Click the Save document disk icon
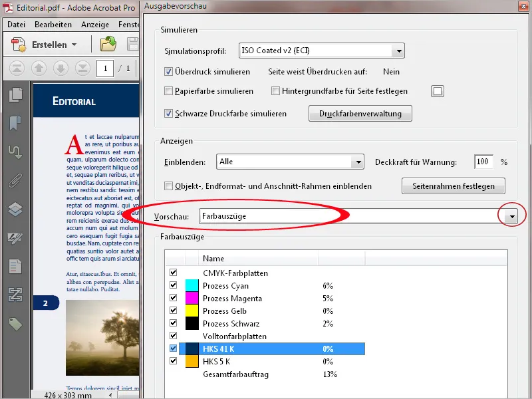532x399 pixels. click(132, 43)
